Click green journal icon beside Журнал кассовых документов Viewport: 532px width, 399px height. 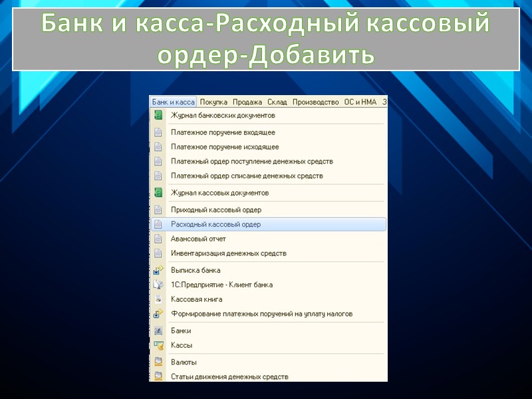pos(158,192)
